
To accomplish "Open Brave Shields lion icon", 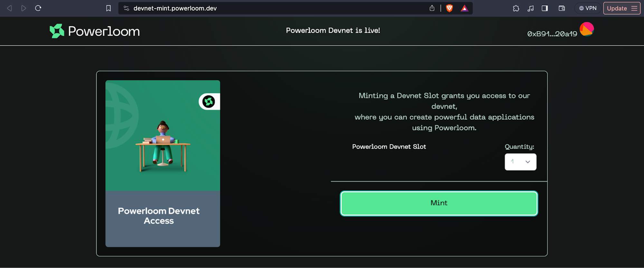I will (x=449, y=8).
